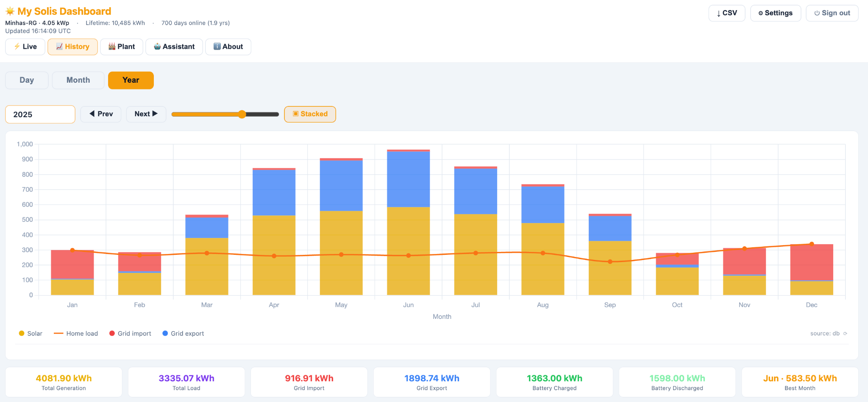Viewport: 868px width, 402px height.
Task: Click the Grid import red legend dot
Action: click(x=112, y=333)
